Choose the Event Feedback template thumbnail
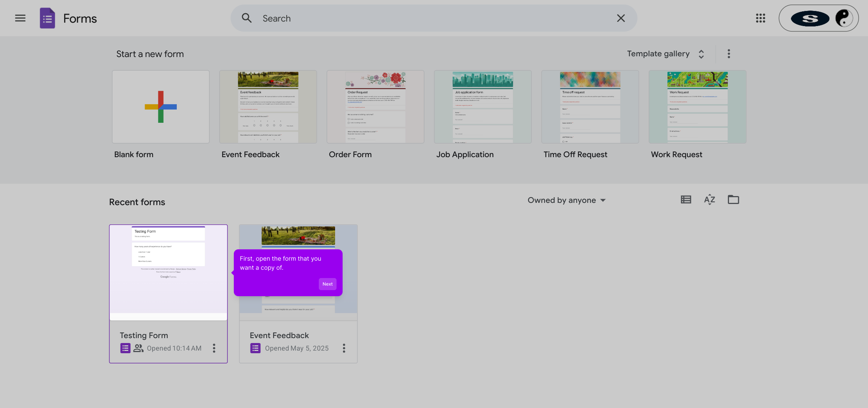The image size is (868, 408). pyautogui.click(x=268, y=107)
